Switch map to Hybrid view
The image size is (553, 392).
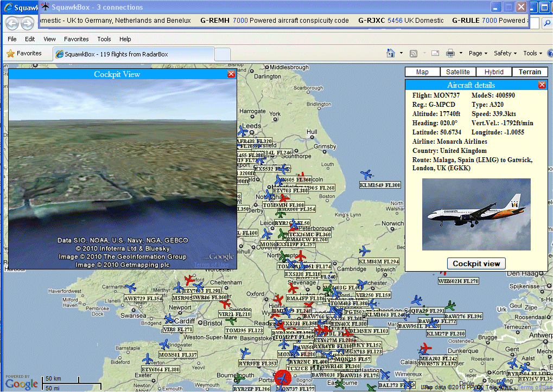(x=494, y=72)
